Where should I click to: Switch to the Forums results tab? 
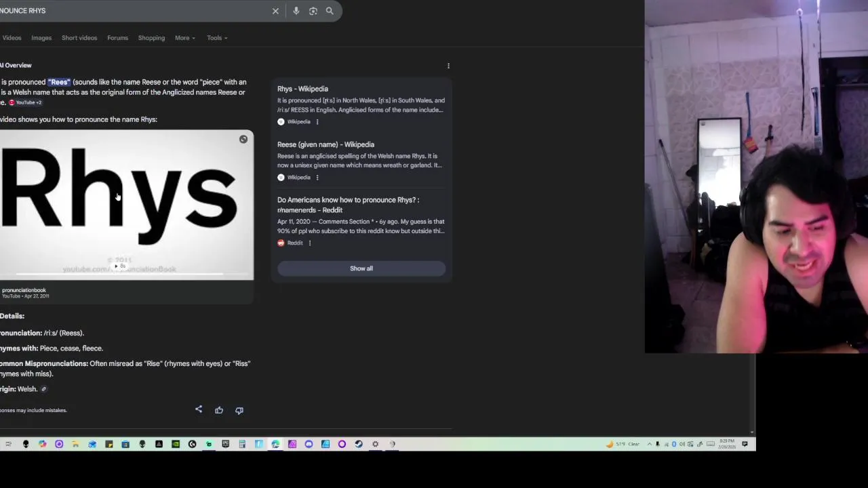click(x=117, y=38)
